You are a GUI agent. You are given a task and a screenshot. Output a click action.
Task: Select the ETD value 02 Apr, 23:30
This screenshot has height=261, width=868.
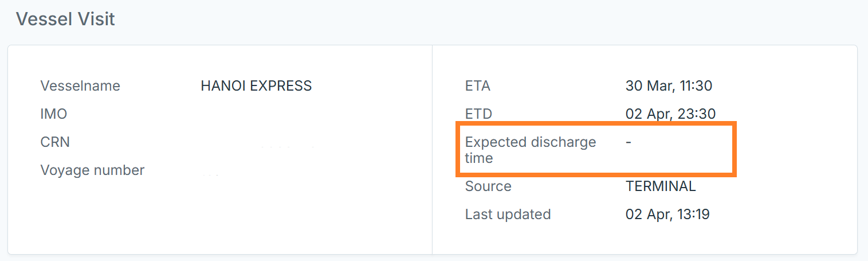(x=670, y=114)
